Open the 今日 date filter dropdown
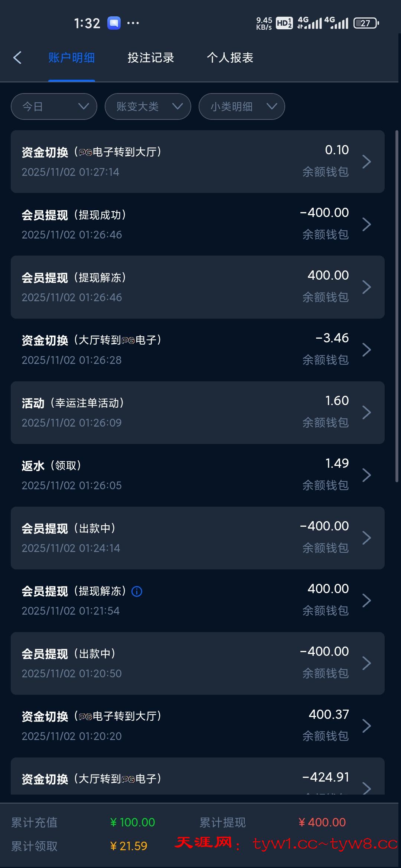Viewport: 401px width, 868px height. (x=54, y=106)
